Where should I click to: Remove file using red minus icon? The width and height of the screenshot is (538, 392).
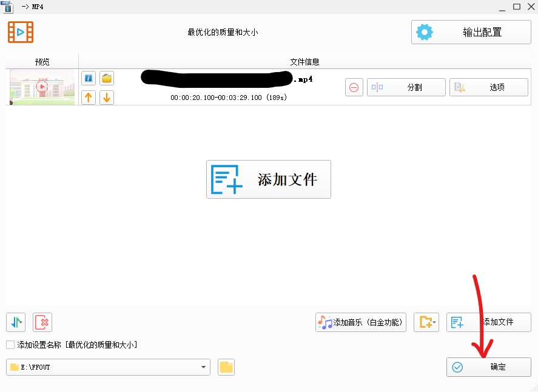pyautogui.click(x=354, y=87)
